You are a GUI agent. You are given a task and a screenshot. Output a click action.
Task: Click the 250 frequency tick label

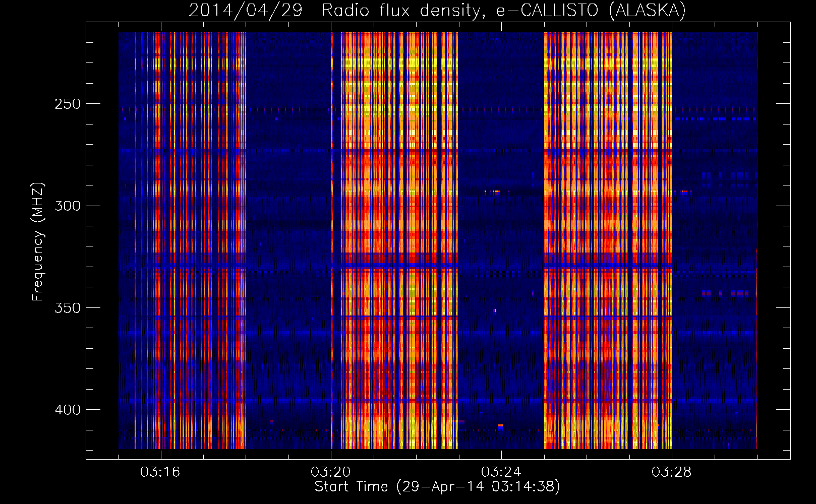(68, 104)
